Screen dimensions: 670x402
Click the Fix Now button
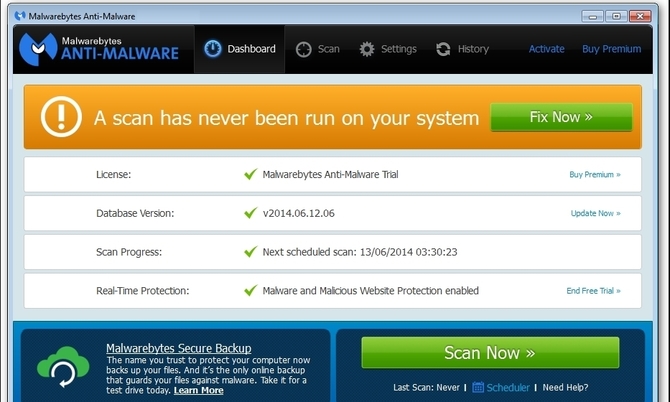(x=561, y=117)
